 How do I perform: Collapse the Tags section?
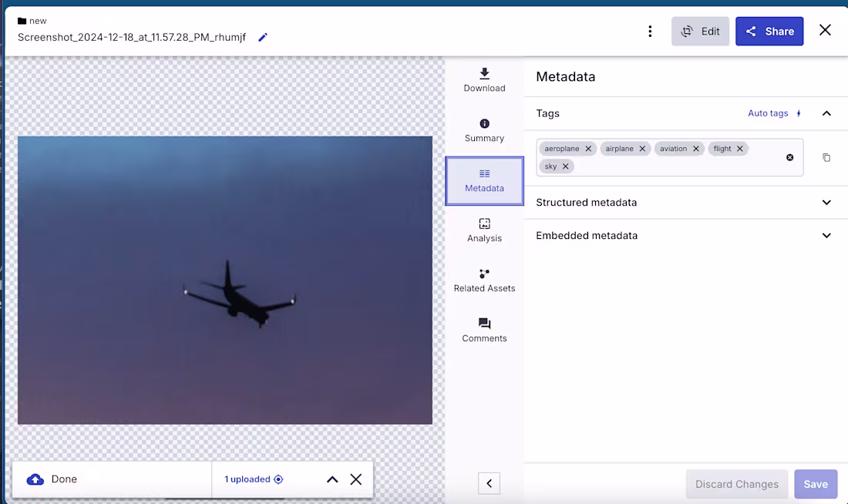click(x=826, y=113)
